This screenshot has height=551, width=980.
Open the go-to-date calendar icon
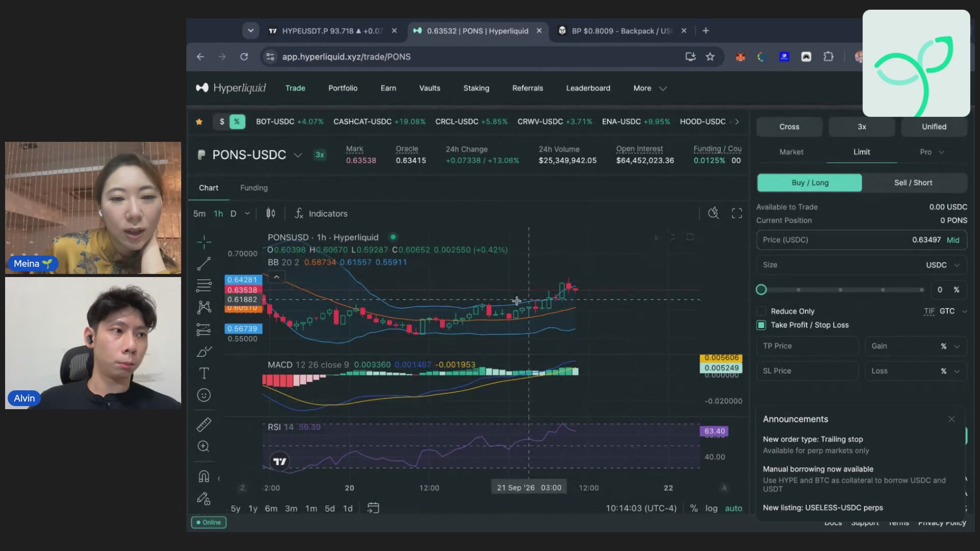coord(373,508)
